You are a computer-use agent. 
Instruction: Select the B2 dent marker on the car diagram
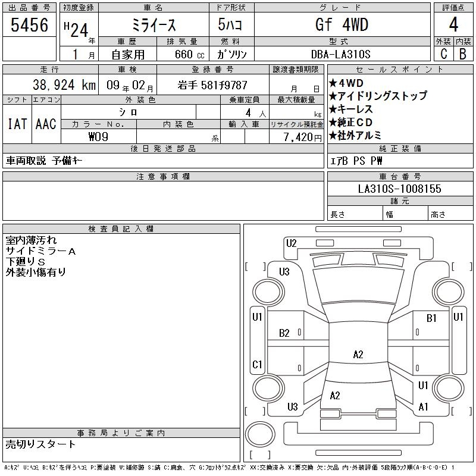(x=284, y=333)
